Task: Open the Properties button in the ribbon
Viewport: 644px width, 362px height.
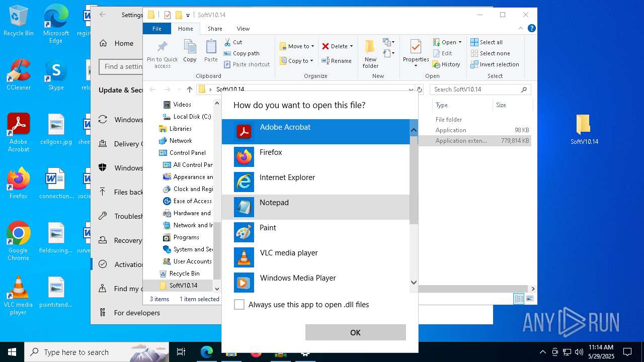Action: [x=416, y=53]
